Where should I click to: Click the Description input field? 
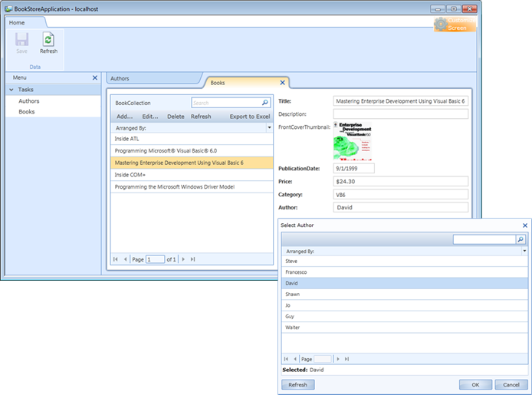coord(400,114)
